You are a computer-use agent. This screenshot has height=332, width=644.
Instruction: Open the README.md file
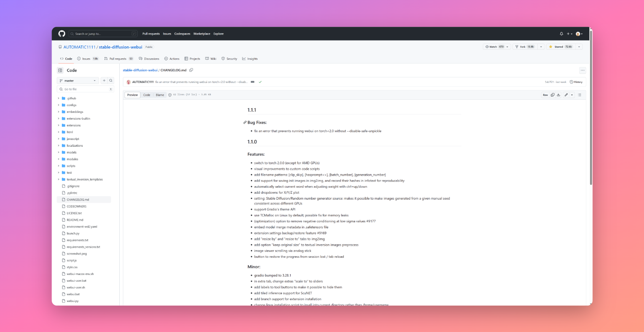click(75, 220)
